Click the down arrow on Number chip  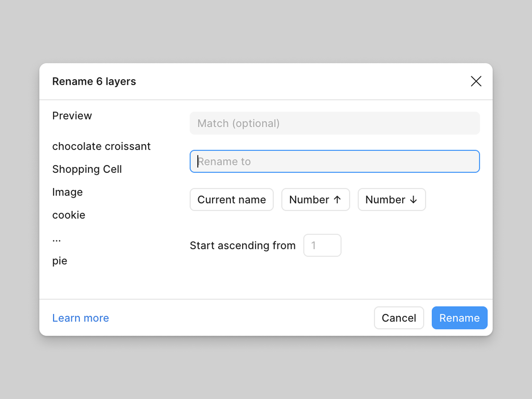[413, 199]
